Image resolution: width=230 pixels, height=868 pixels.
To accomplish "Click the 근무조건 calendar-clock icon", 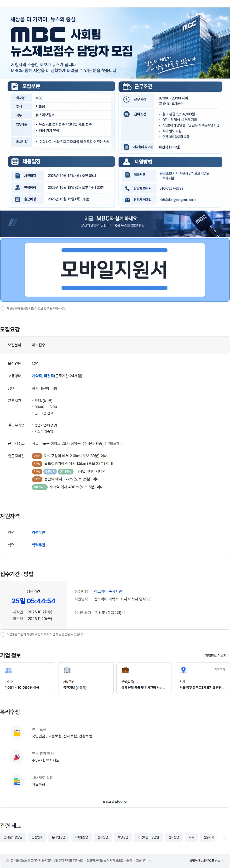I will pos(127,87).
